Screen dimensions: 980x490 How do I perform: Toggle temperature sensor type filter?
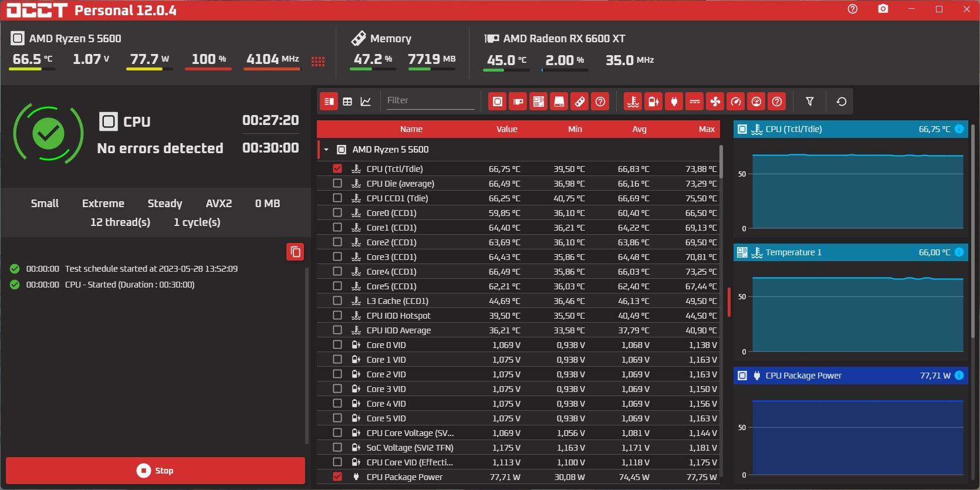click(633, 102)
